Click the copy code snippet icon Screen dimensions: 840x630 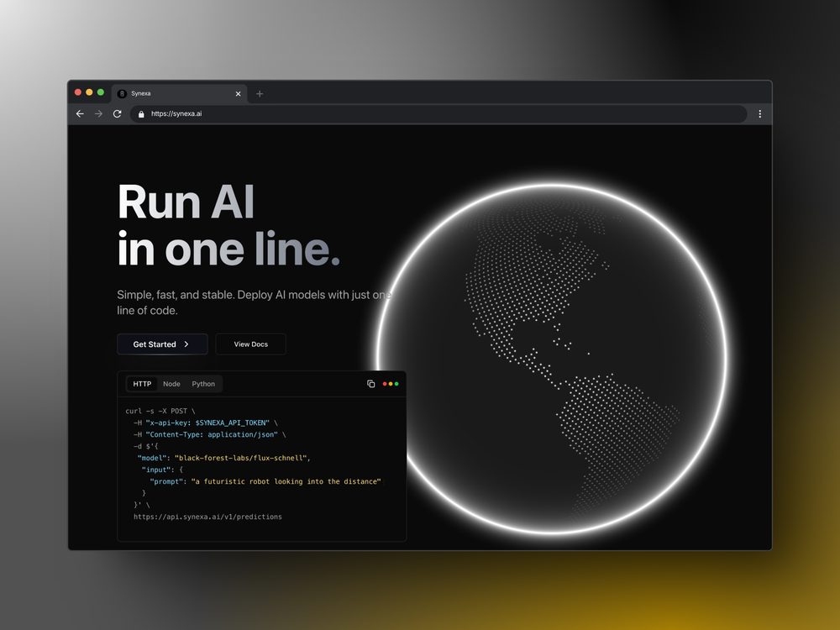click(370, 383)
